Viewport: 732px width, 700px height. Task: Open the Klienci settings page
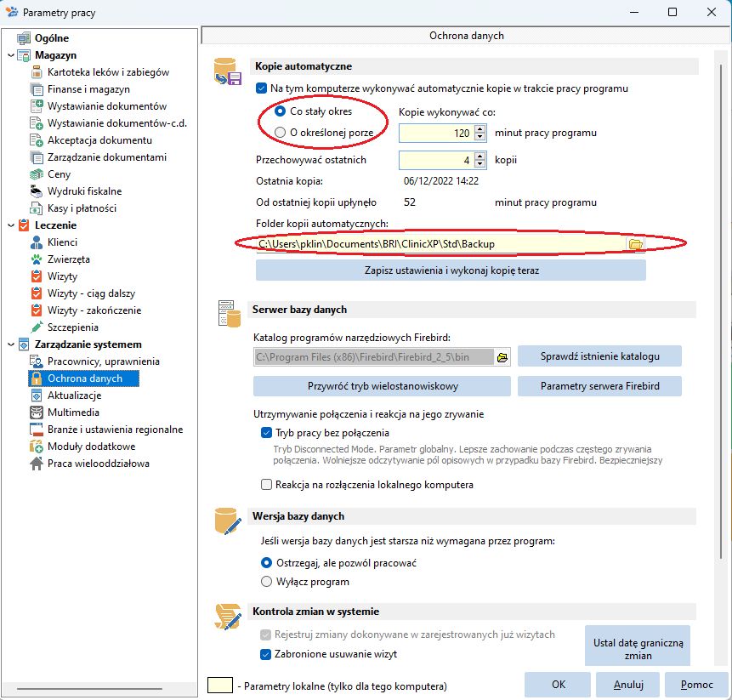[x=62, y=242]
